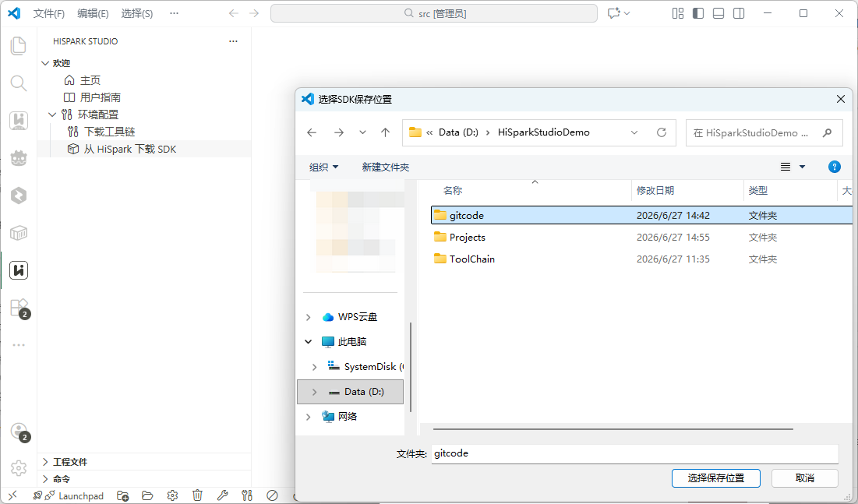The width and height of the screenshot is (858, 504).
Task: Open the 组织 dropdown menu
Action: click(324, 167)
